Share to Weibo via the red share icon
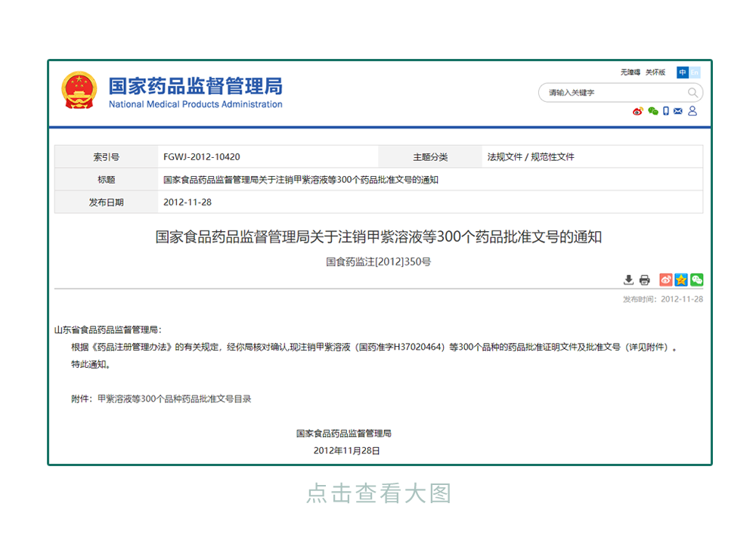The height and width of the screenshot is (556, 756). pos(666,280)
